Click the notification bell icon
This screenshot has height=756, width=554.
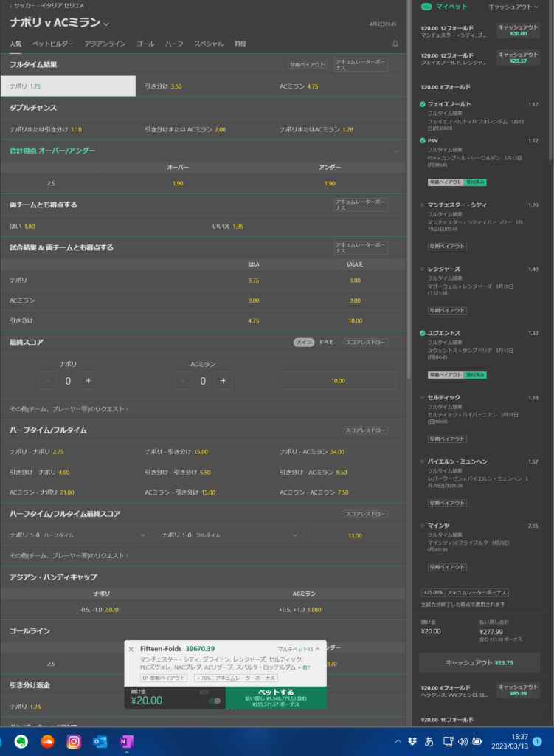(395, 44)
